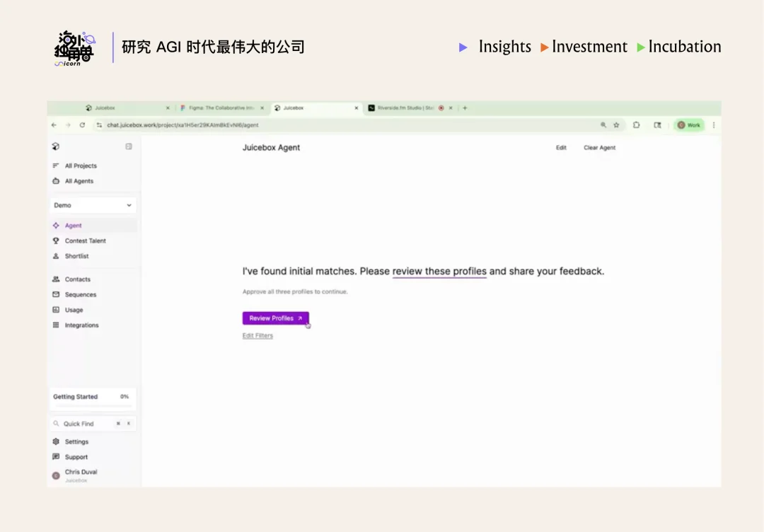Viewport: 764px width, 532px height.
Task: Select the Contest Talent trophy icon
Action: point(57,241)
